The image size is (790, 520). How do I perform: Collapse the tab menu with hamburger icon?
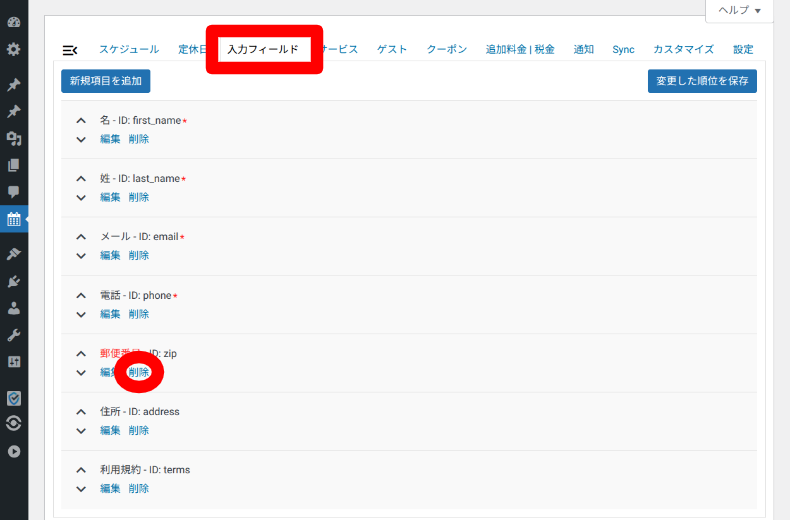70,50
